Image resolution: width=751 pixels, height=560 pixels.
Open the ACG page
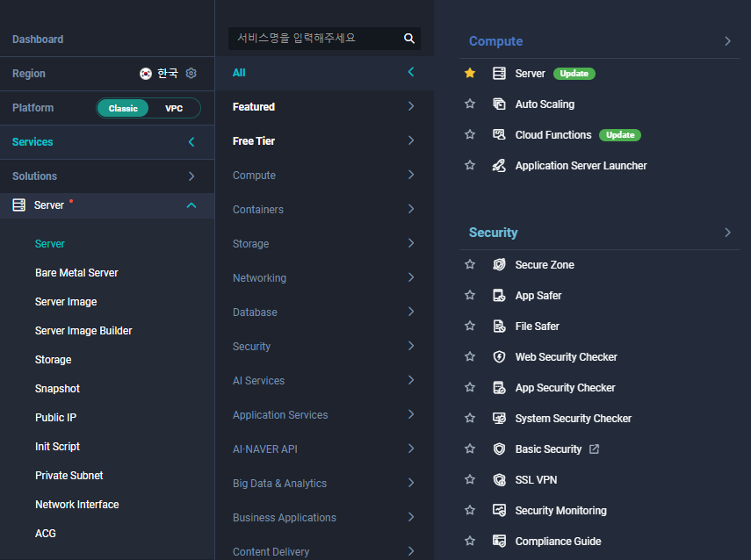[46, 533]
